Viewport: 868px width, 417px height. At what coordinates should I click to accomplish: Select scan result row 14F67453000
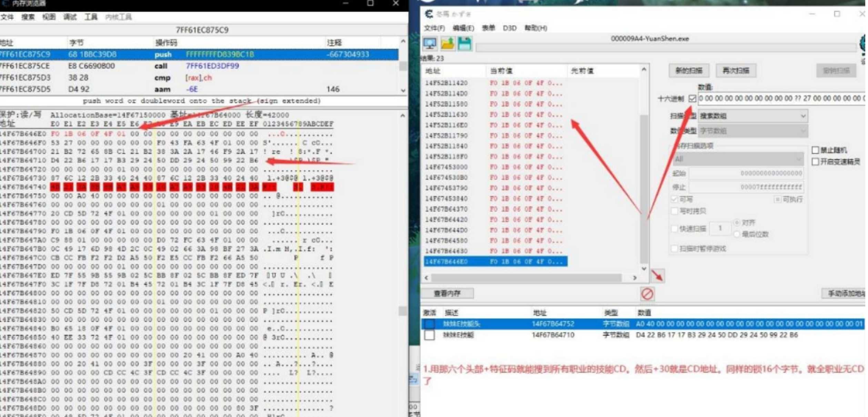tap(496, 167)
